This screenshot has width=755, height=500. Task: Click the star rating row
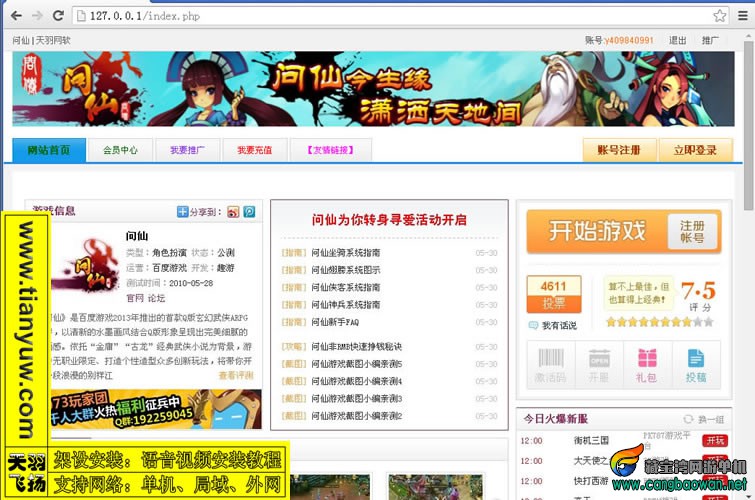point(659,322)
